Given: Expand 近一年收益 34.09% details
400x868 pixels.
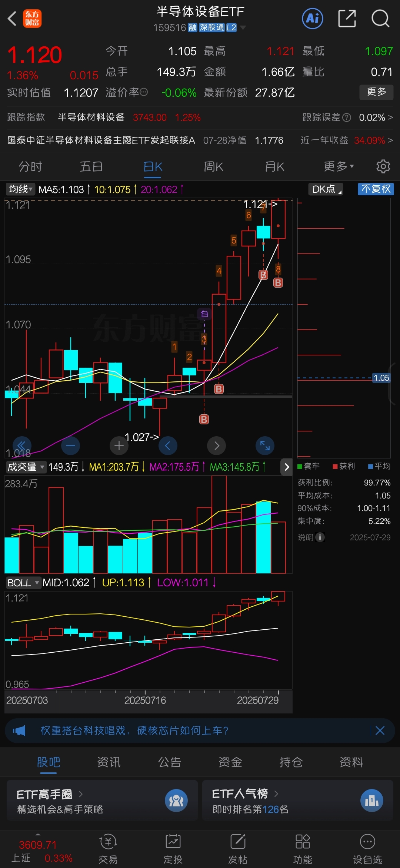Looking at the screenshot, I should click(x=373, y=140).
